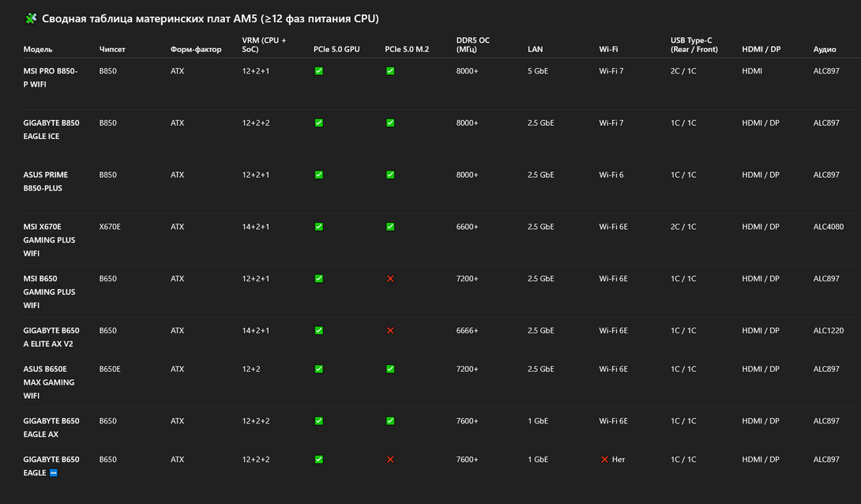The height and width of the screenshot is (504, 861).
Task: Click red PCIe 5.0 M.2 cross for GIGABYTE B650 EAGLE
Action: pyautogui.click(x=390, y=460)
